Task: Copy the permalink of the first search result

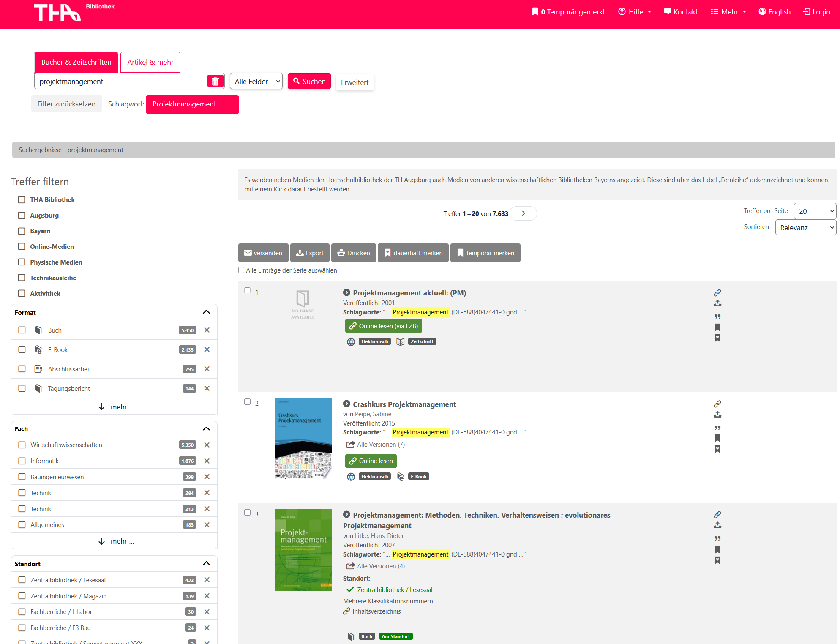Action: (717, 292)
